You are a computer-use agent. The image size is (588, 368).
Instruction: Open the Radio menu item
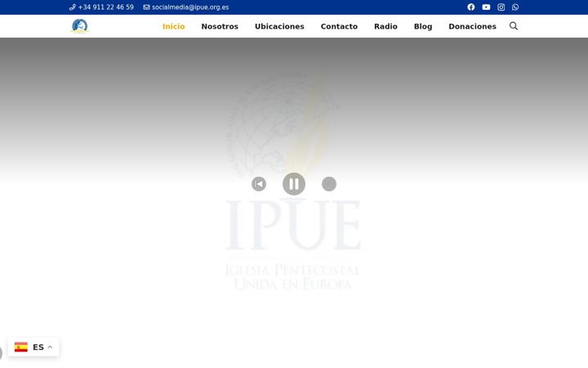click(x=385, y=26)
